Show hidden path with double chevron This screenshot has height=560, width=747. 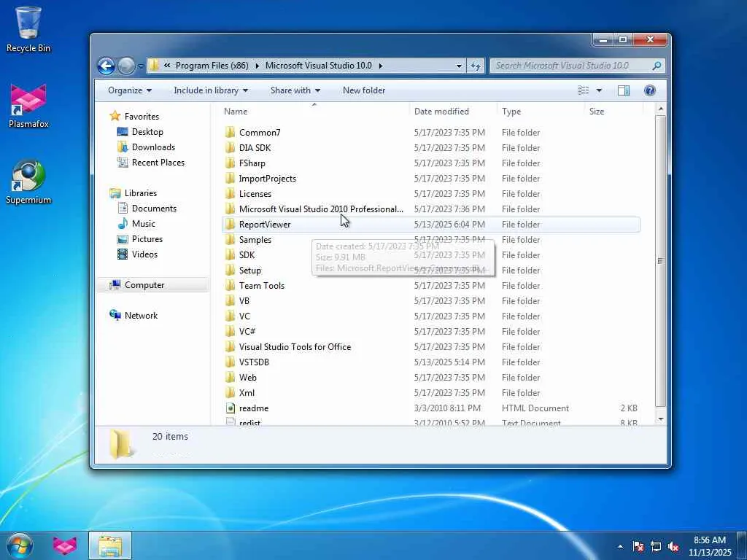tap(167, 66)
